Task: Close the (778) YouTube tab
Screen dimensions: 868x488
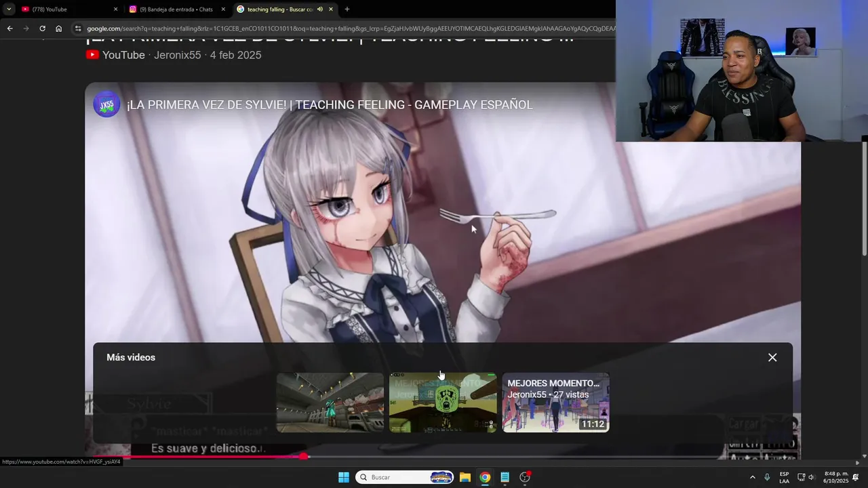Action: pyautogui.click(x=115, y=9)
